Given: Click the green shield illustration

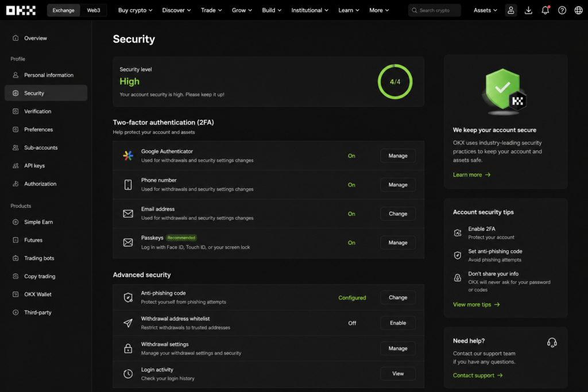Looking at the screenshot, I should point(504,92).
